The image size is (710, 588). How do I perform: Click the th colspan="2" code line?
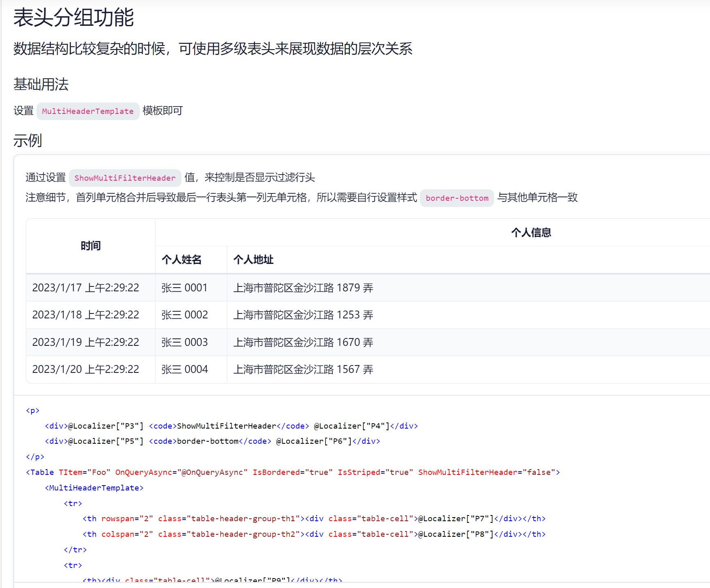pos(314,534)
